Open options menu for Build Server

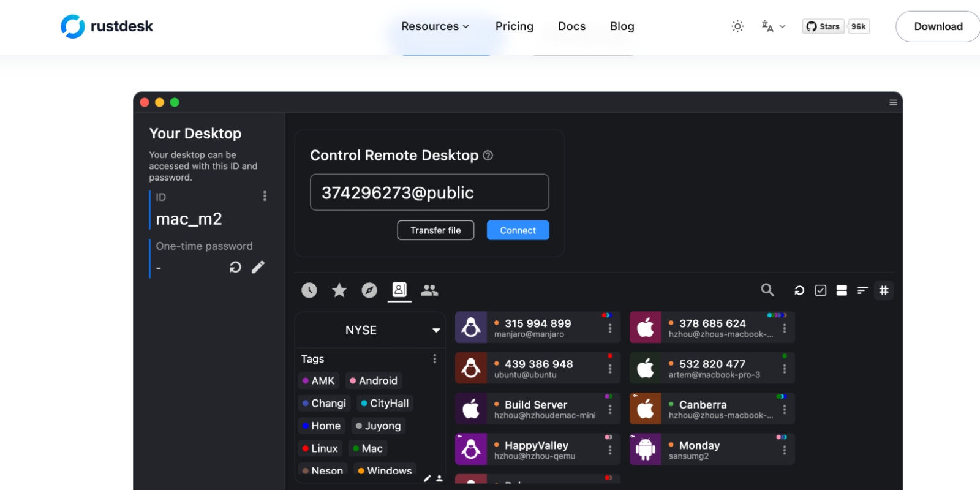click(610, 410)
